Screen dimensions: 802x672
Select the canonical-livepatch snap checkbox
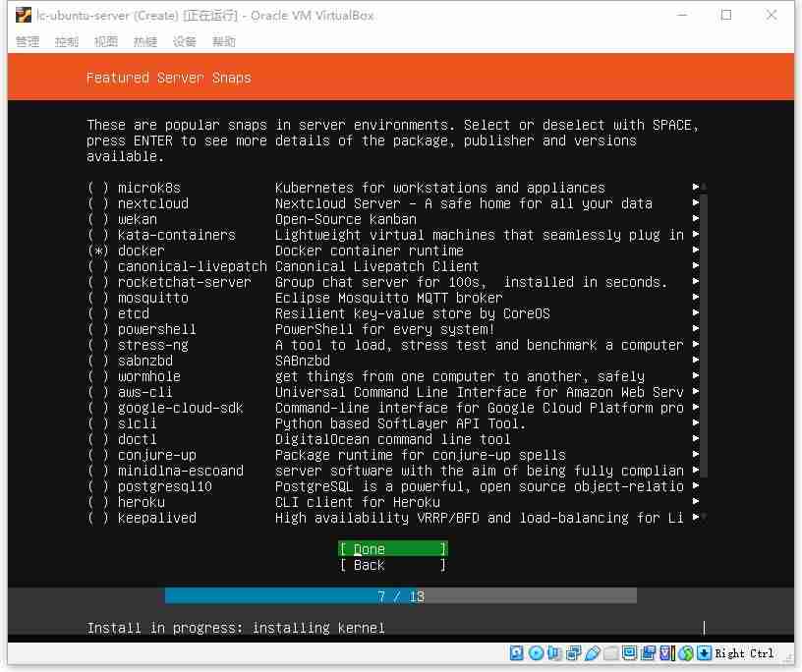pyautogui.click(x=98, y=266)
